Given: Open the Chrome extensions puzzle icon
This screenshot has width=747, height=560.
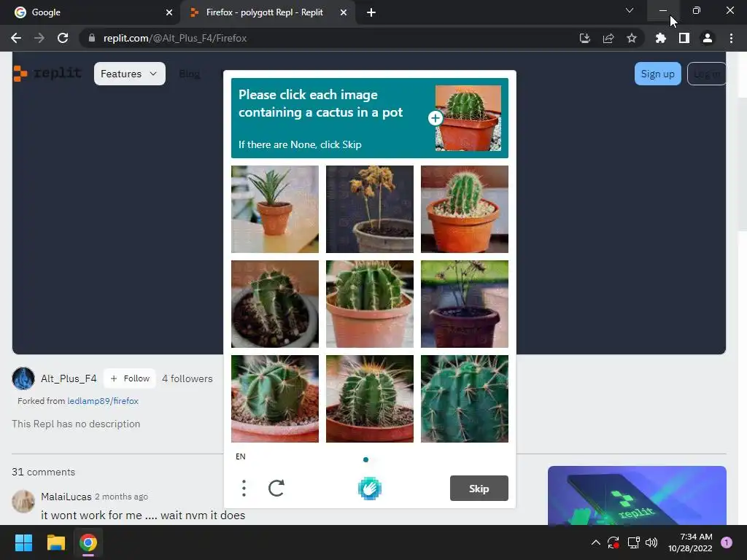Looking at the screenshot, I should [661, 38].
